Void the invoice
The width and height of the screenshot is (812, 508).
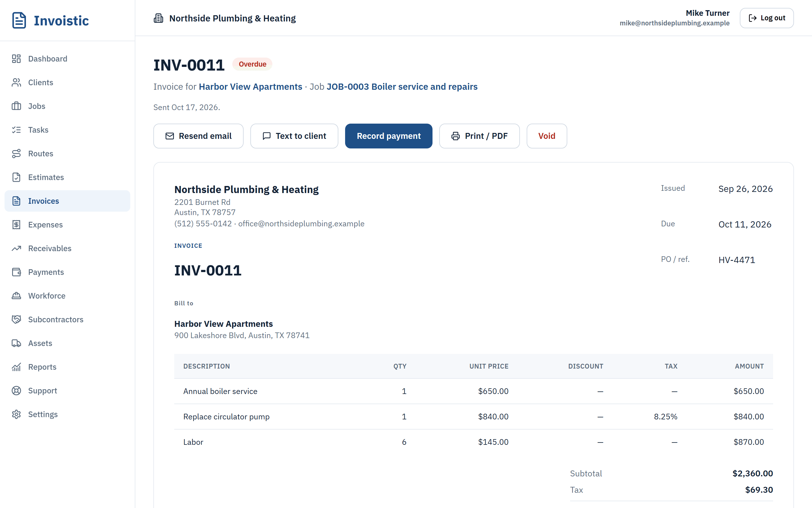[547, 136]
